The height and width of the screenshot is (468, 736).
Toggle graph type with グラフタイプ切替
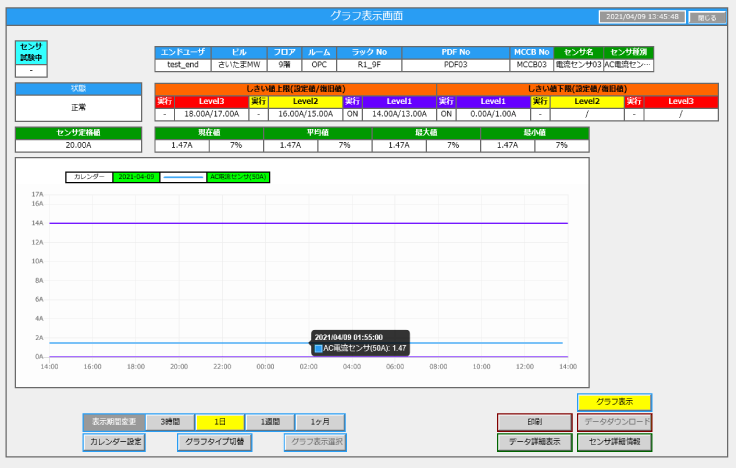215,442
